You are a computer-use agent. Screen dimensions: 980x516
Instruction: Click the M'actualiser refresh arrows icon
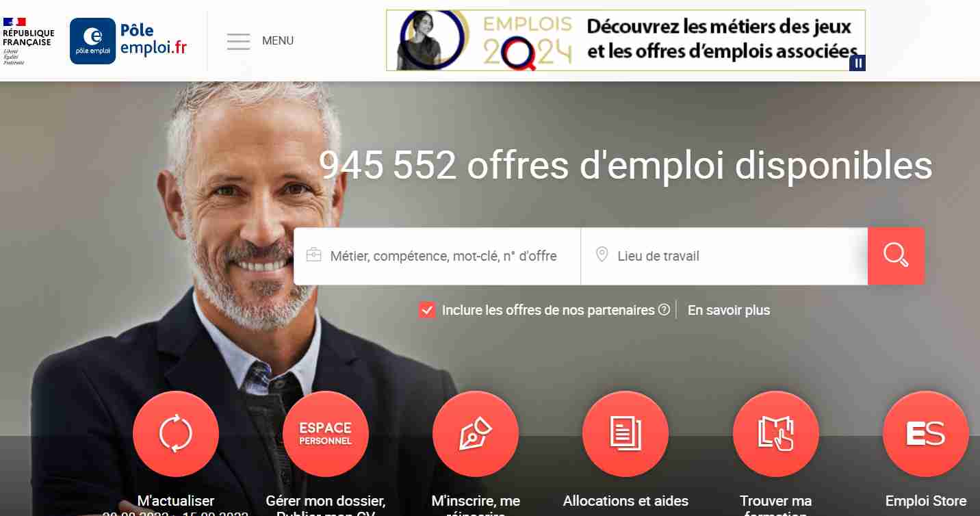pos(176,434)
